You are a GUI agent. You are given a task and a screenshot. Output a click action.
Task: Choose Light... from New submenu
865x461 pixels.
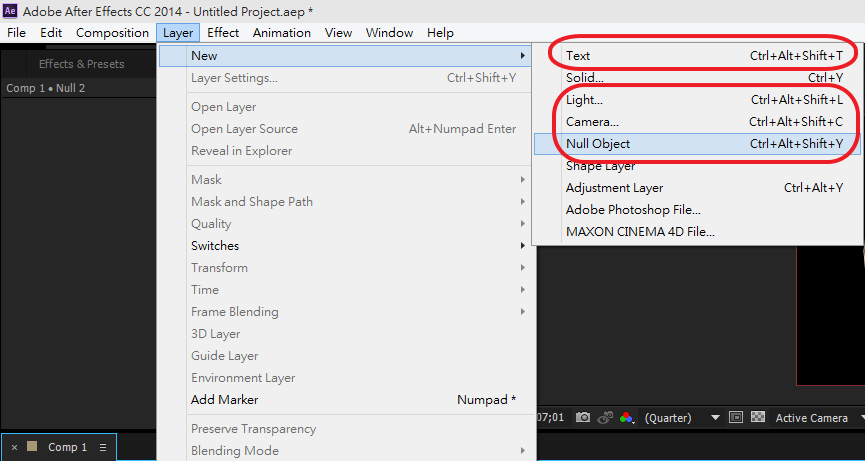click(697, 100)
